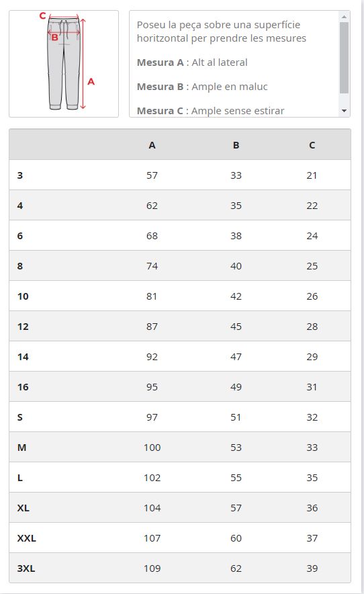
Task: Click the scroll up arrow in description box
Action: click(344, 17)
